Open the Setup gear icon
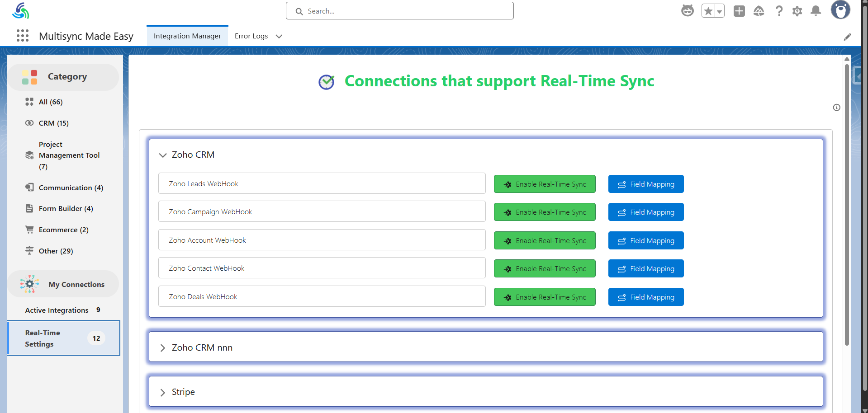 [797, 11]
